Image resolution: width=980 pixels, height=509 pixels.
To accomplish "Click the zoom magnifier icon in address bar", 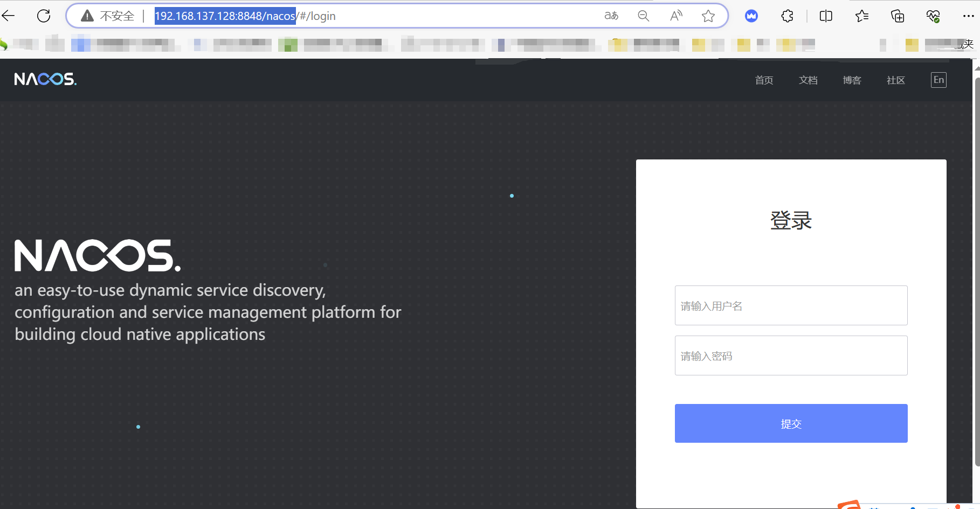I will tap(643, 16).
